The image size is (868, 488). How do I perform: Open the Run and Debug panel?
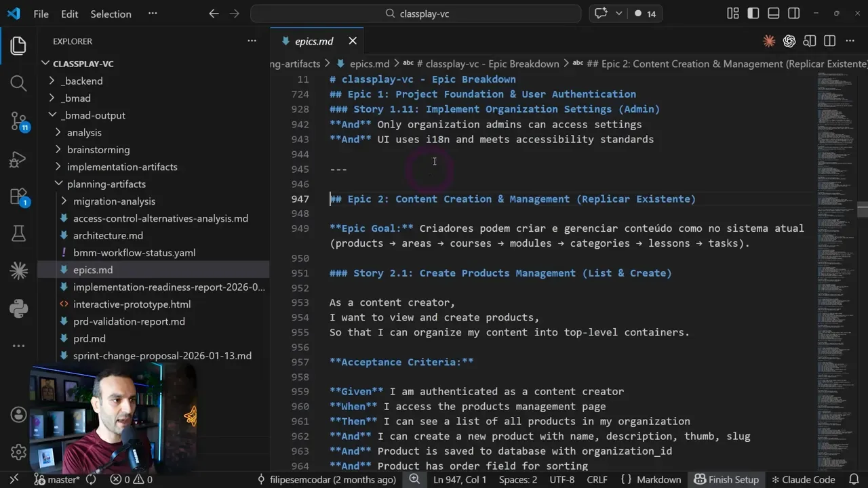(18, 159)
